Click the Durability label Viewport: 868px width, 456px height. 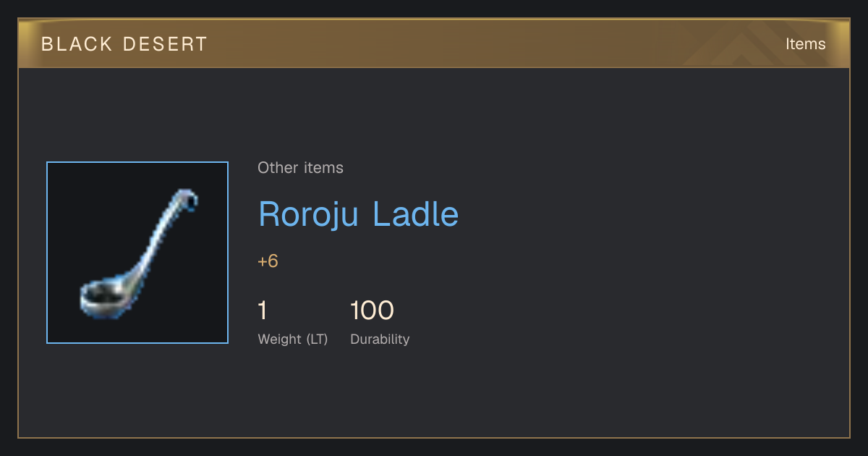pyautogui.click(x=380, y=339)
